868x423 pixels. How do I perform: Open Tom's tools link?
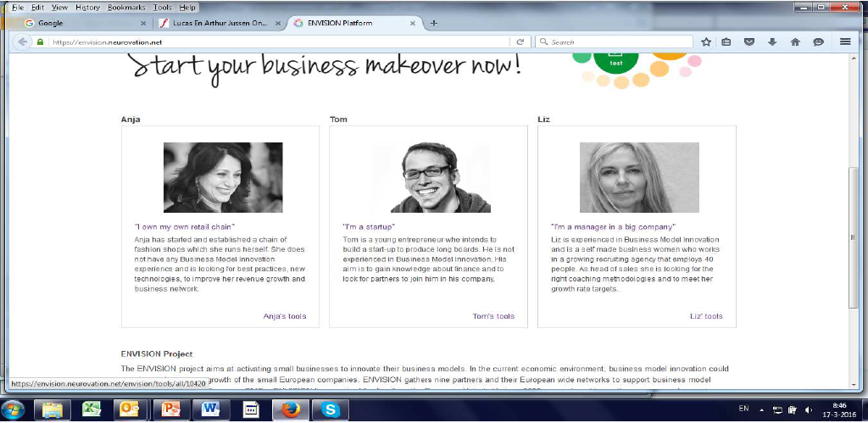coord(493,316)
